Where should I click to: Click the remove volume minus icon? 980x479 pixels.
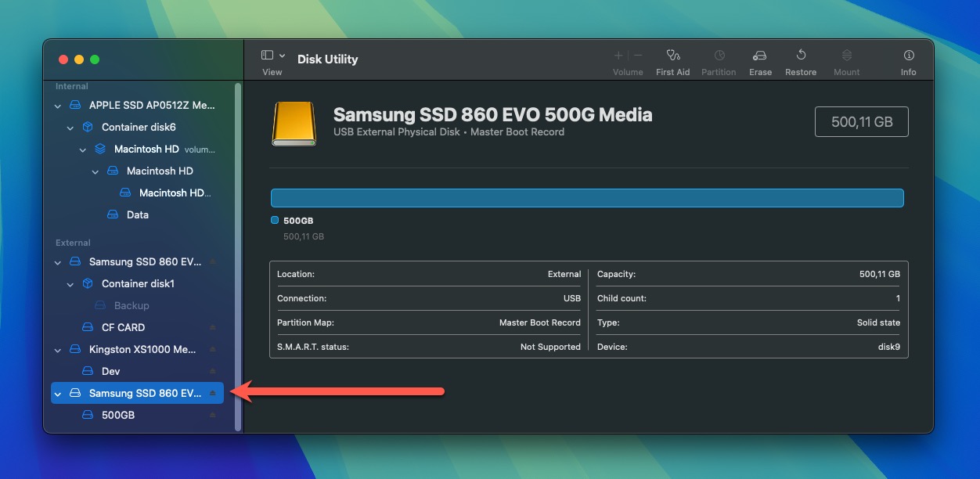click(638, 56)
